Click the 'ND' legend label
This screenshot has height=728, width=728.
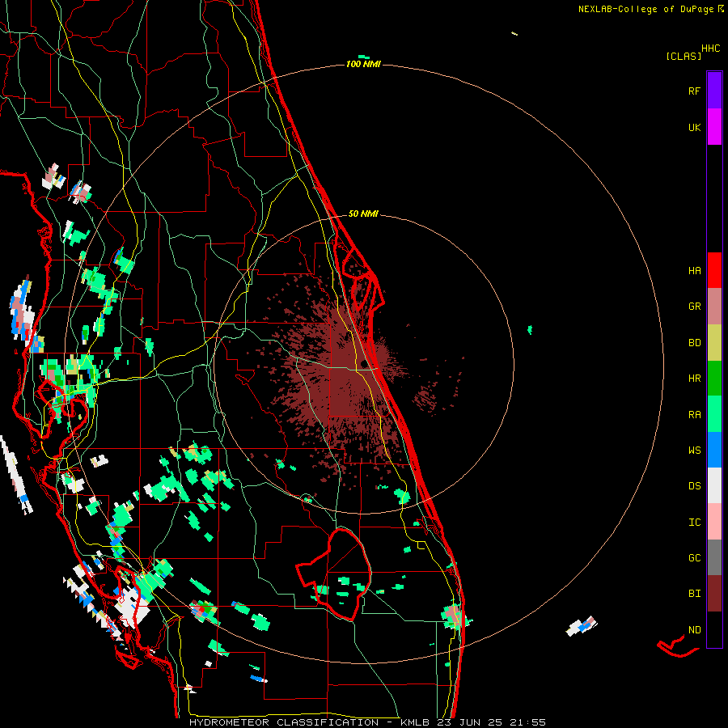[694, 630]
